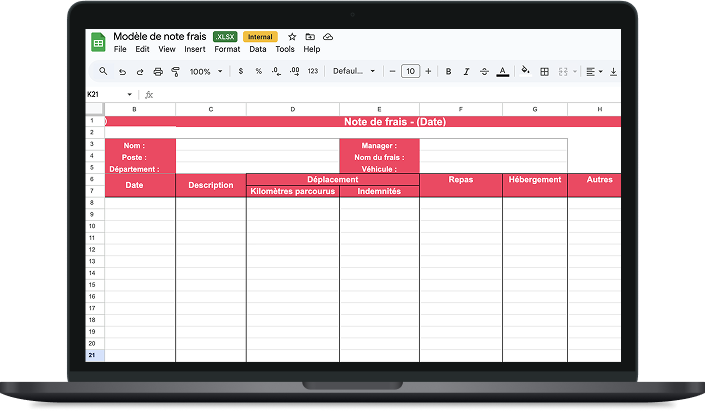Click the search menus magnifier icon
The width and height of the screenshot is (706, 411).
coord(103,72)
